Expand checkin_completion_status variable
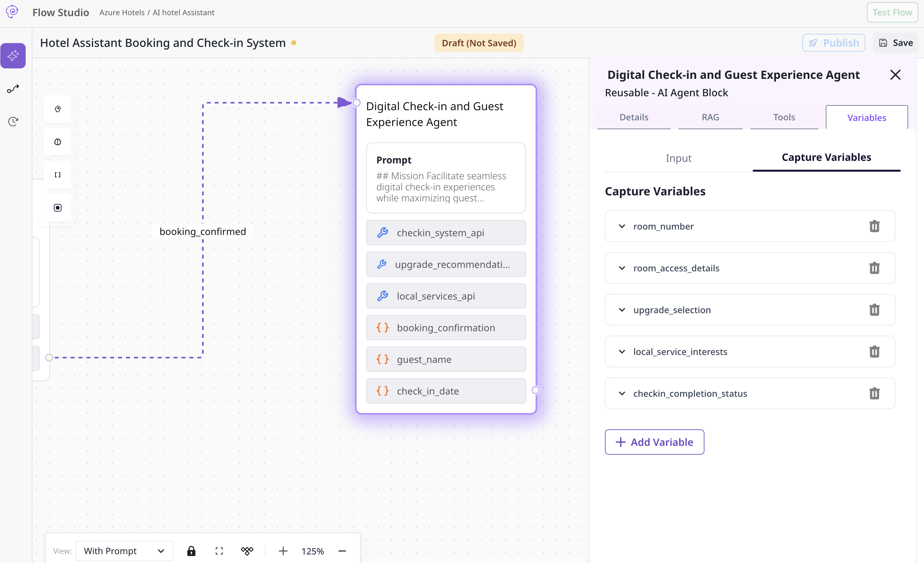This screenshot has width=924, height=563. [622, 393]
